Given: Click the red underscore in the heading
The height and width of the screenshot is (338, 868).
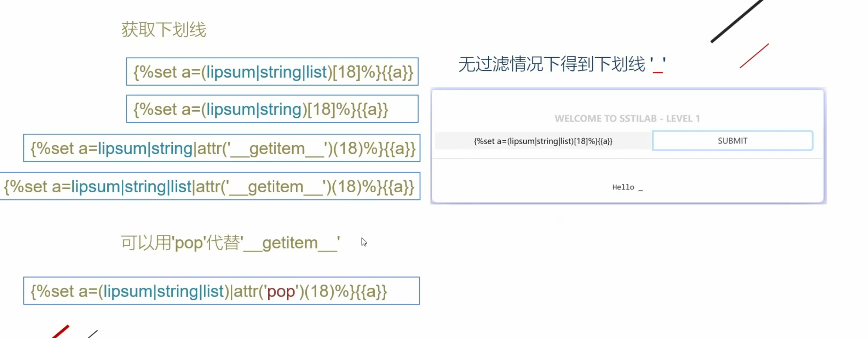Looking at the screenshot, I should (658, 72).
